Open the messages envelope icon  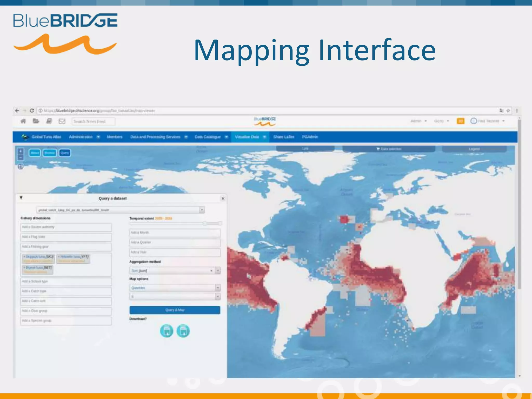click(62, 121)
